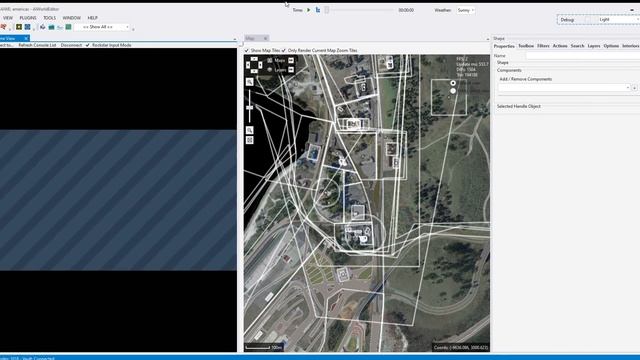The image size is (640, 360).
Task: Open the Search tab
Action: tap(578, 46)
